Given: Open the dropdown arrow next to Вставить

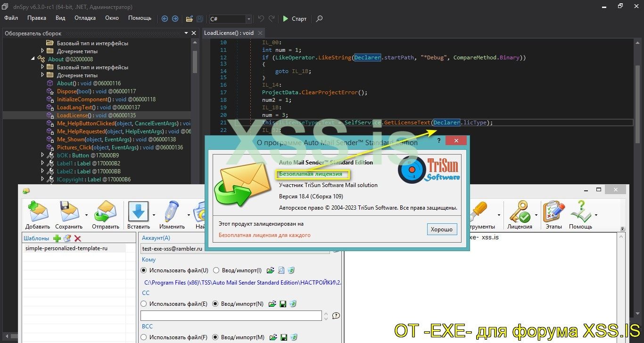Looking at the screenshot, I should [154, 215].
